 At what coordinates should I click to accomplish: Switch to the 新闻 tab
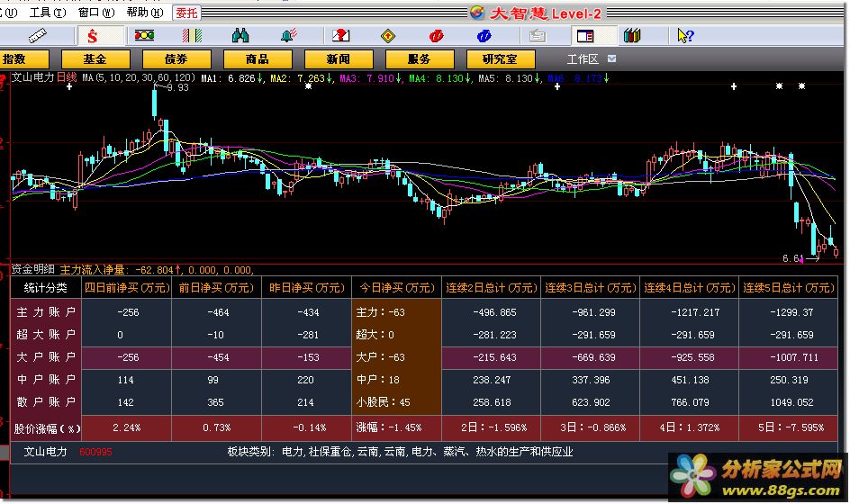339,59
